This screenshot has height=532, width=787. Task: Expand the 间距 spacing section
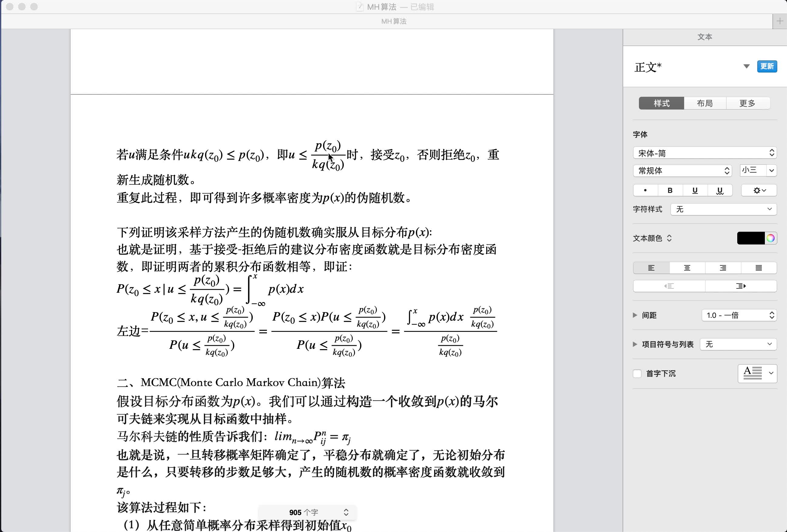[x=635, y=315]
